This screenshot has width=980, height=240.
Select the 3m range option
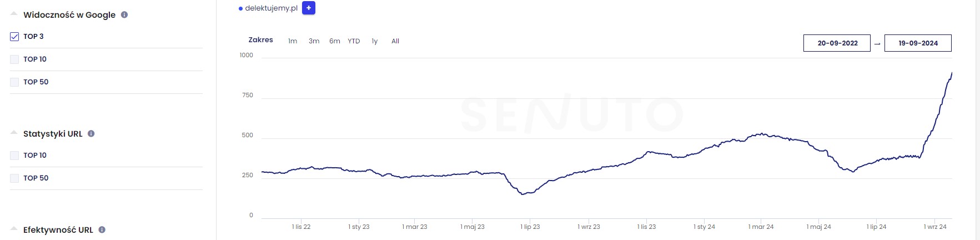(314, 41)
